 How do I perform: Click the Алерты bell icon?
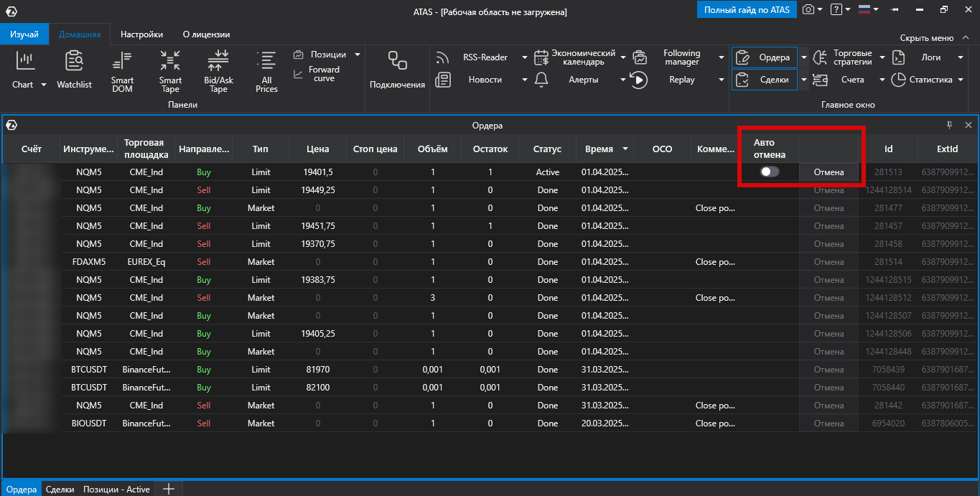tap(541, 80)
